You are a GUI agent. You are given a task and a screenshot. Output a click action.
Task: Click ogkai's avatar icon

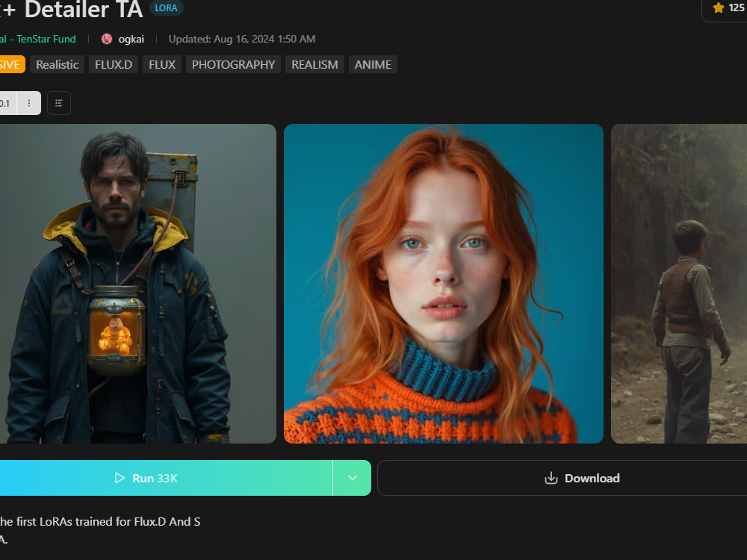click(x=106, y=38)
